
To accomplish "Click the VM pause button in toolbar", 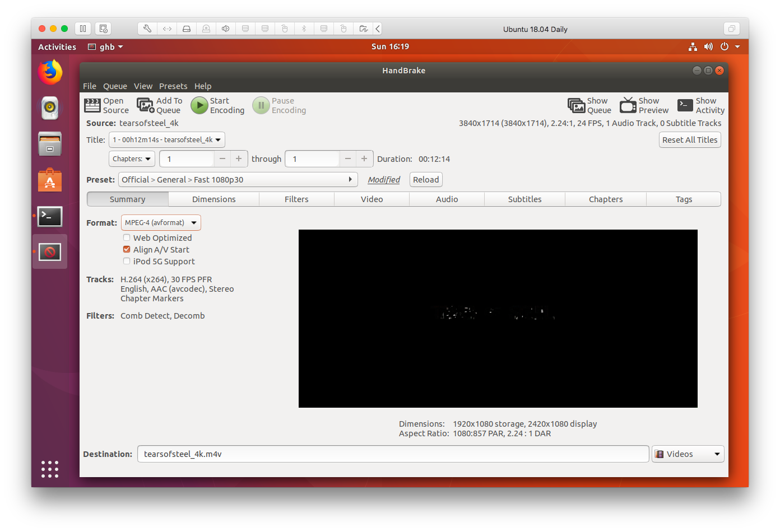I will point(83,29).
